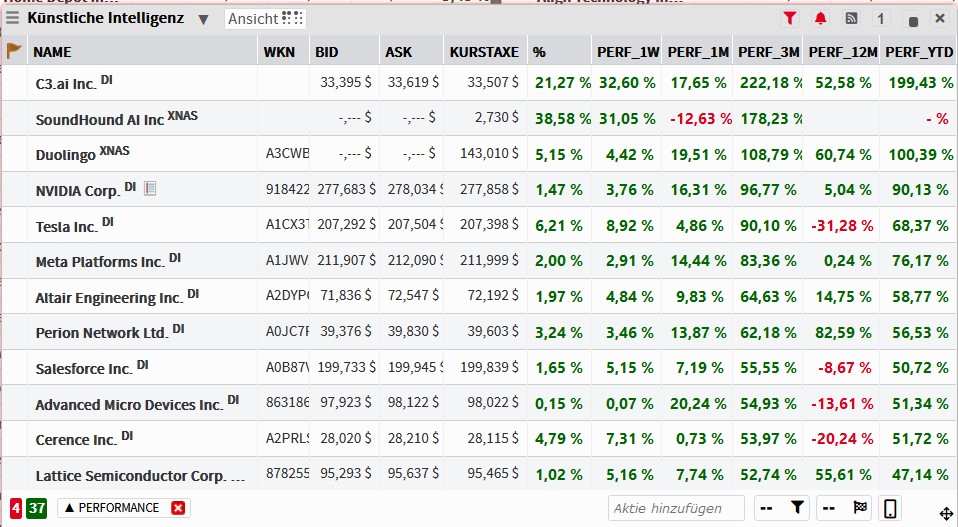Click the red losers count badge 4
The width and height of the screenshot is (958, 527).
coord(16,508)
